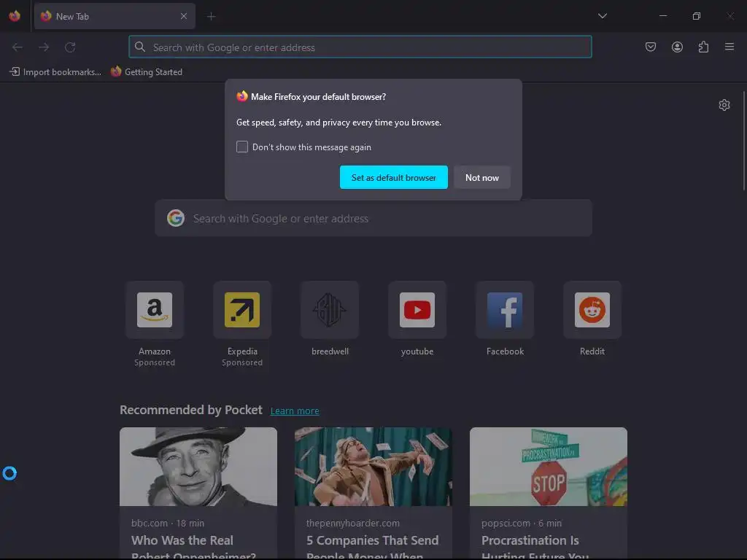Click the magnifier icon in address bar
This screenshot has height=560, width=747.
coord(139,47)
